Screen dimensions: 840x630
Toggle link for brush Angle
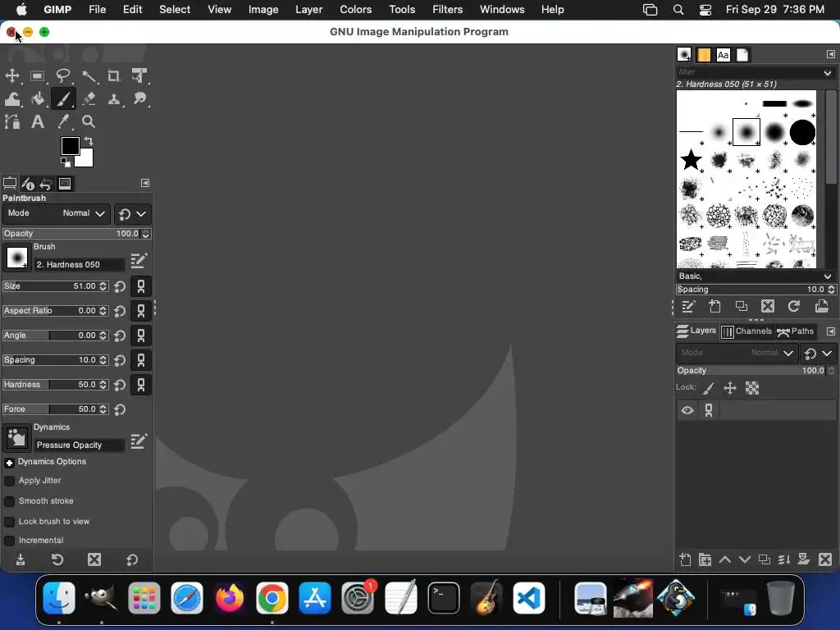141,336
